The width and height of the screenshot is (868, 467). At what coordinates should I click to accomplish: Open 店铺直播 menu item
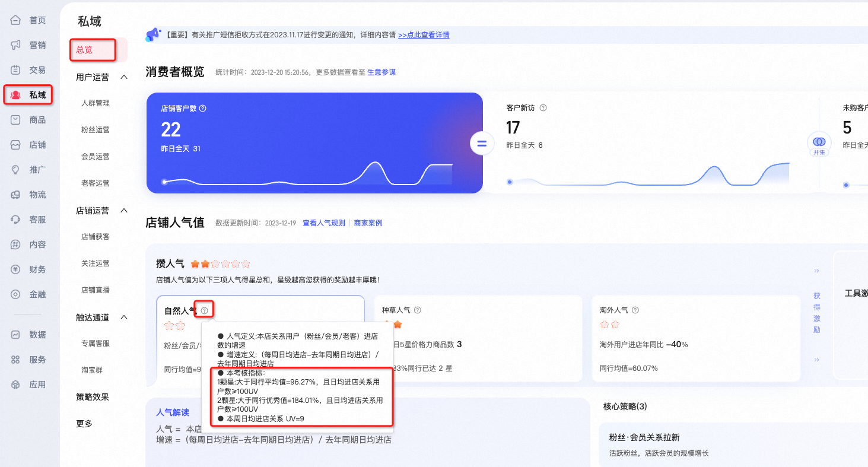pos(96,290)
